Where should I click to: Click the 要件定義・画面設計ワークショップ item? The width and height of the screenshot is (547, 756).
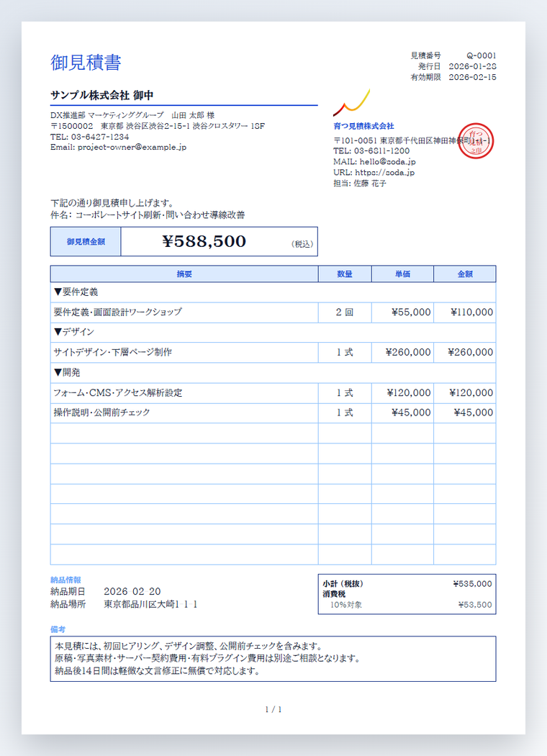tap(117, 312)
